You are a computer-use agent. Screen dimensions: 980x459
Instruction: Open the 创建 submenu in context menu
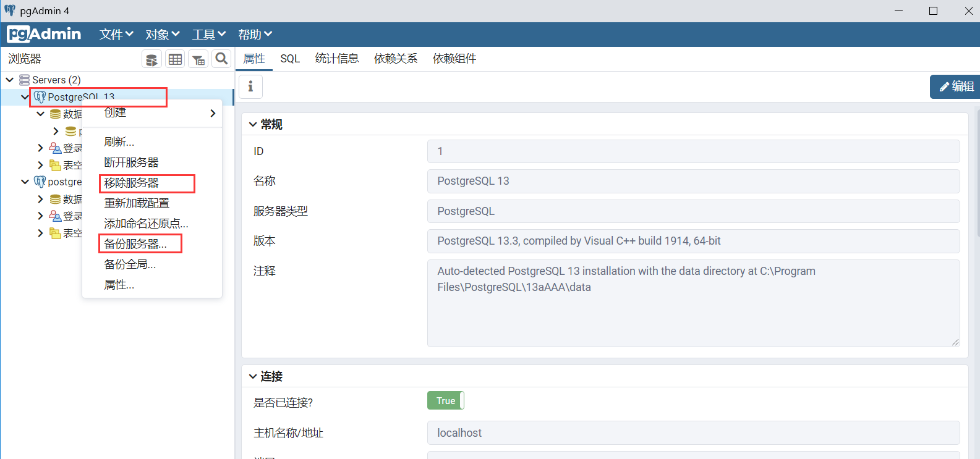(x=152, y=113)
